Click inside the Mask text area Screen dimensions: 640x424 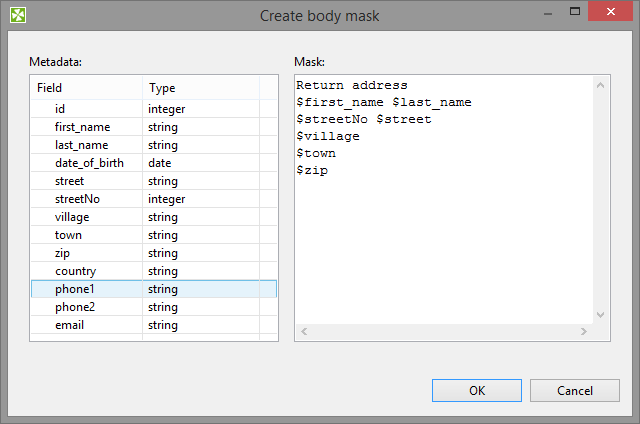coord(444,240)
